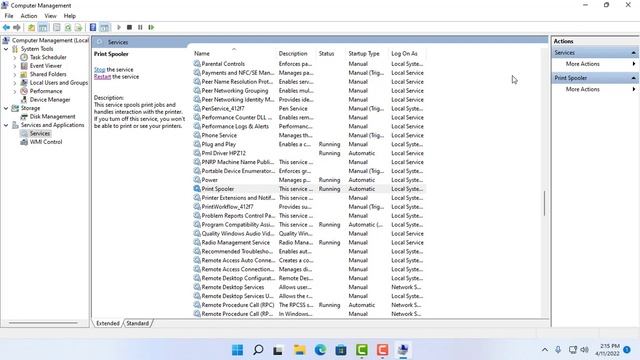
Task: Collapse the System Tools tree node
Action: (x=6, y=49)
